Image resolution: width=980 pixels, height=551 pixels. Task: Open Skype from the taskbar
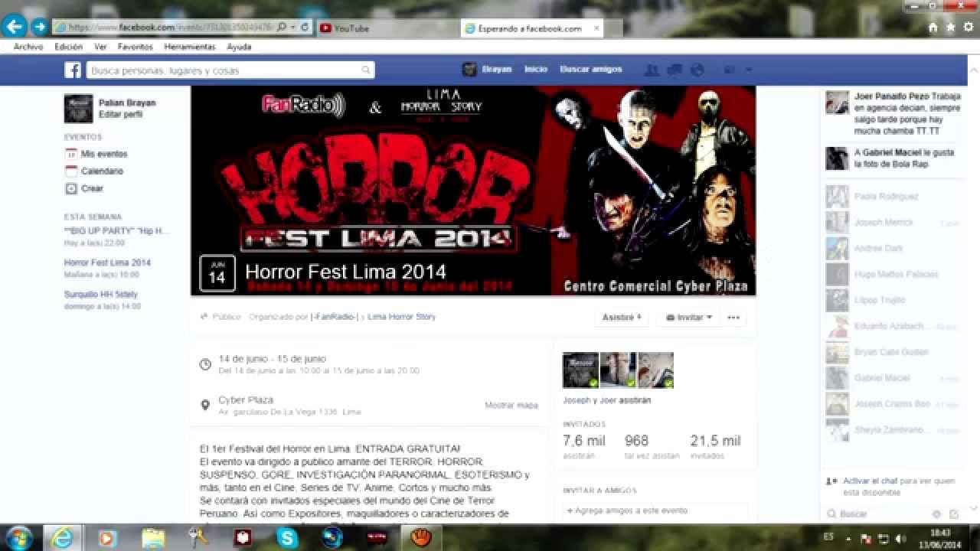287,538
